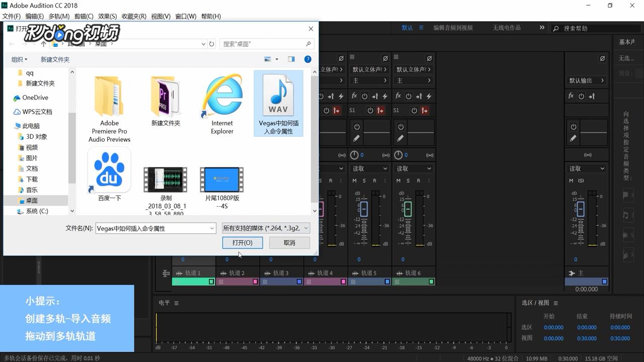Open the 窗口(W) menu
644x362 pixels.
pyautogui.click(x=186, y=16)
